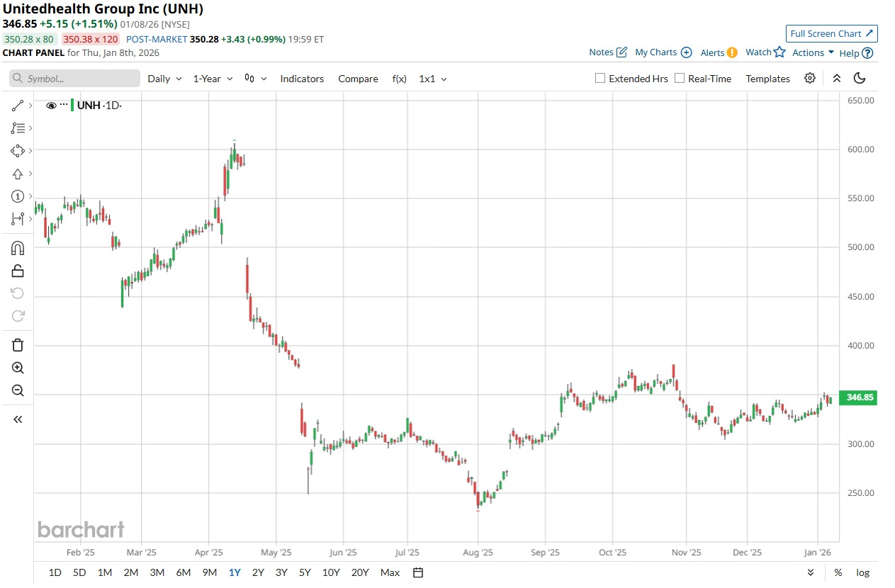Select the 6M time range
Viewport: 895px width, 588px height.
click(x=184, y=572)
